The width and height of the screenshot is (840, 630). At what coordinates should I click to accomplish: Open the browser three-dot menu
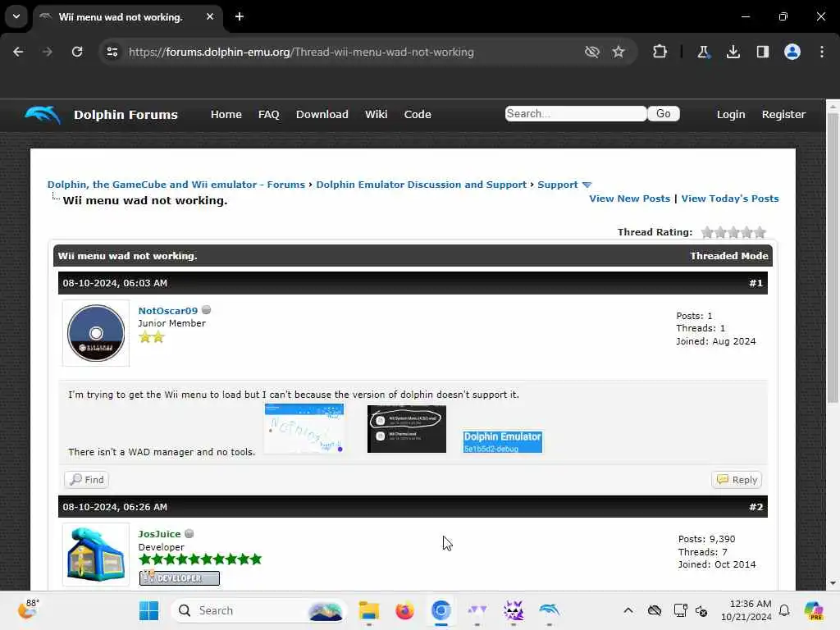tap(822, 52)
